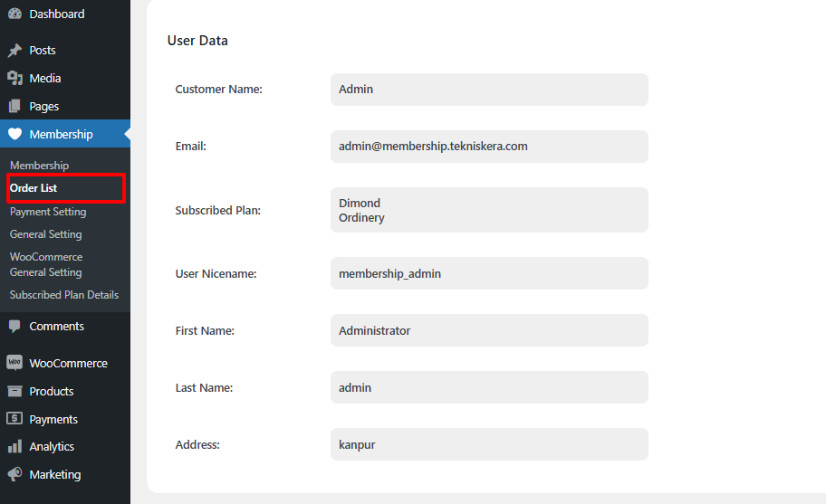Click the Membership heart icon
The width and height of the screenshot is (826, 504).
pyautogui.click(x=14, y=134)
